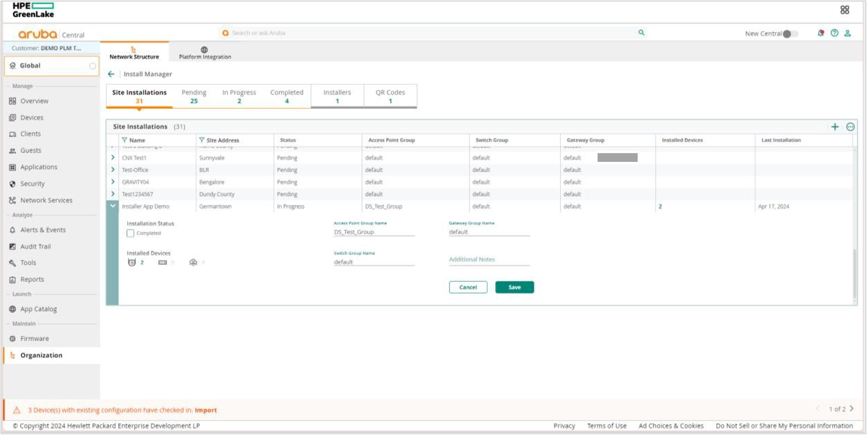Select Security from the left navigation
Image resolution: width=868 pixels, height=436 pixels.
[x=32, y=183]
